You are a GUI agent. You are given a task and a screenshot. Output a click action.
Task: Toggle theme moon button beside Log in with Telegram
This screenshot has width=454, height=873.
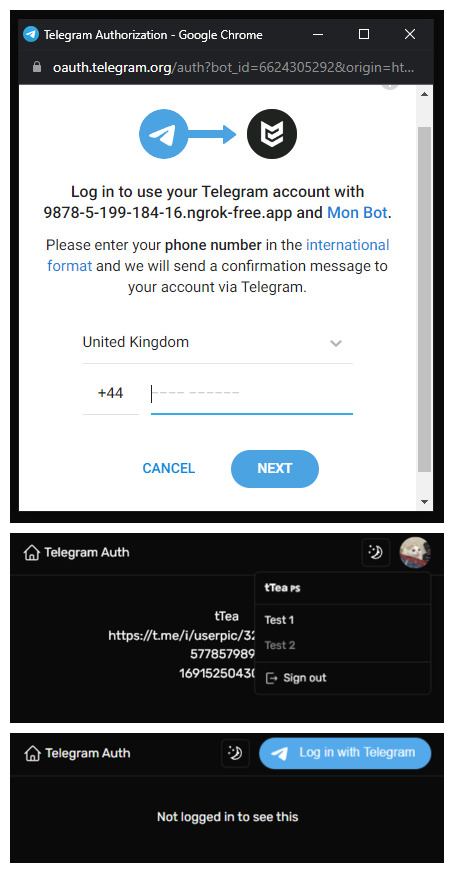click(x=236, y=753)
